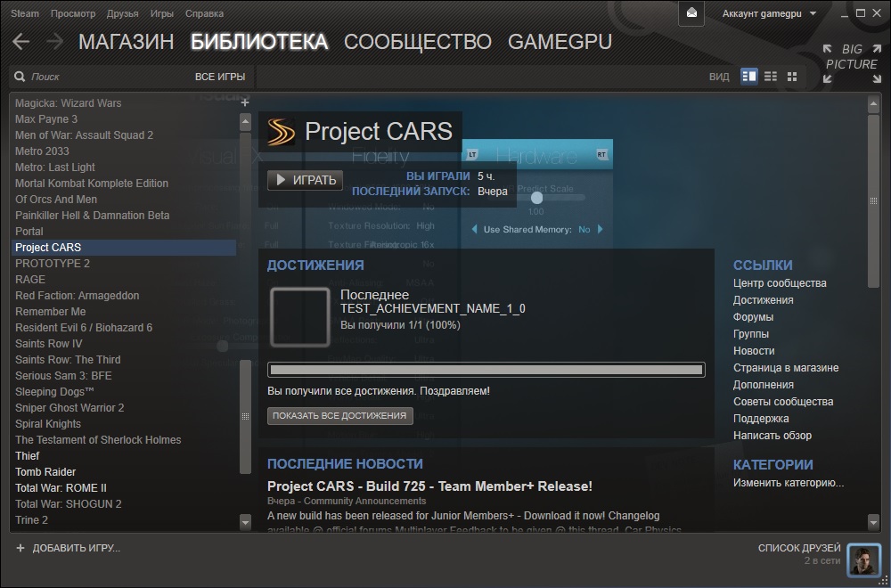Viewport: 891px width, 588px height.
Task: Go to the СООБЩЕСТВО tab
Action: click(418, 42)
